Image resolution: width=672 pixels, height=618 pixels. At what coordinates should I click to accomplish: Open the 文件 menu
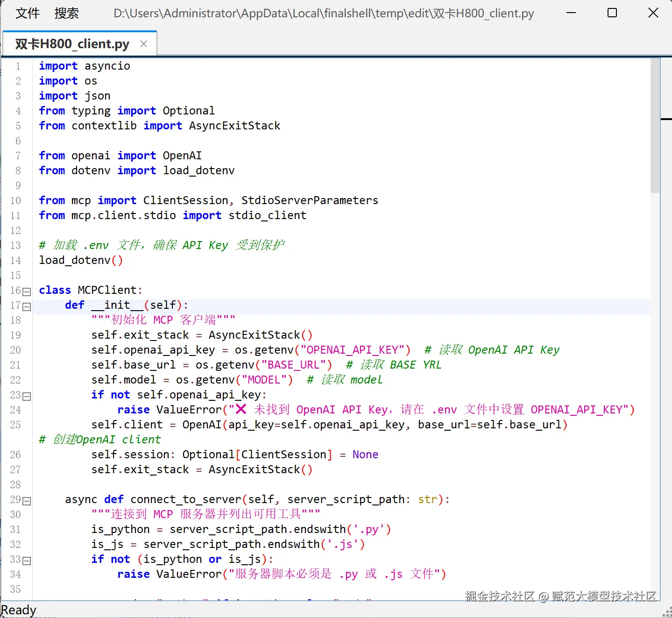[x=28, y=13]
